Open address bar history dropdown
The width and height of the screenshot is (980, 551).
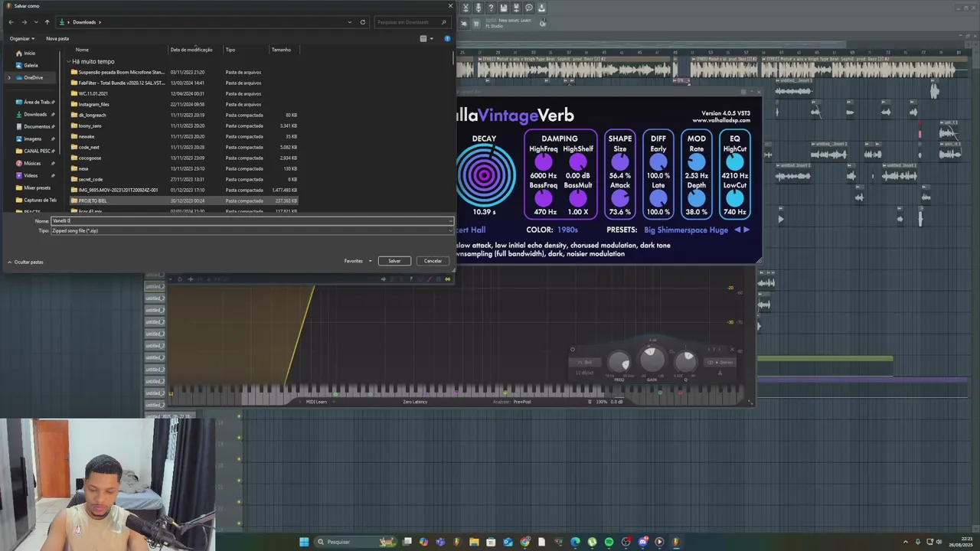point(350,22)
